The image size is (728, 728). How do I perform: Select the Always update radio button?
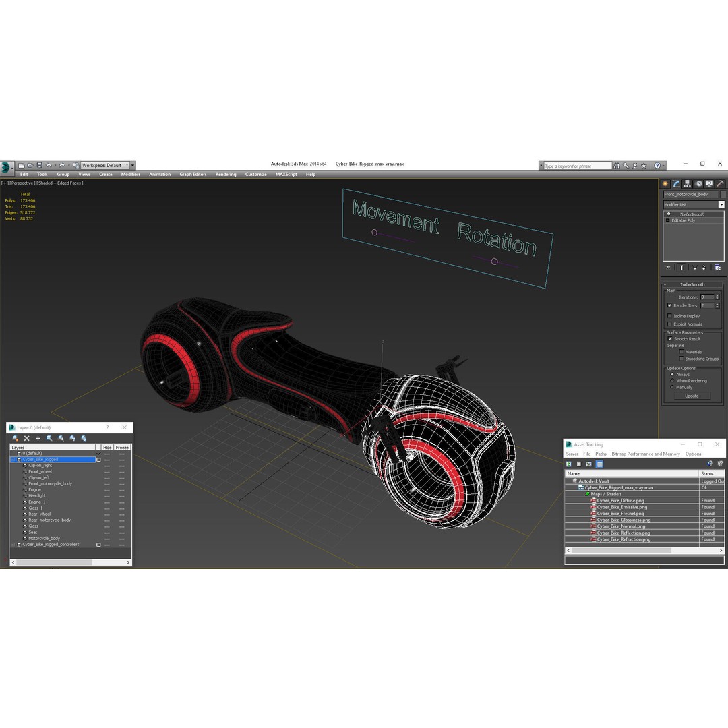click(672, 375)
